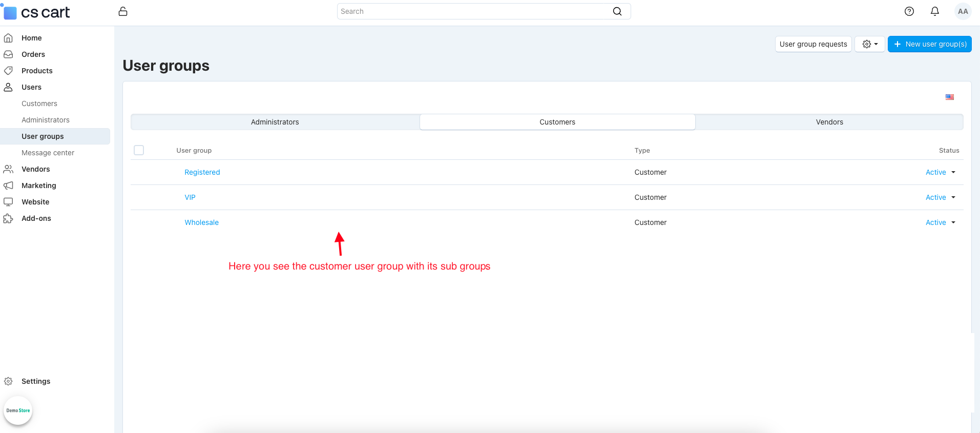Open the gear actions dropdown
Image resolution: width=980 pixels, height=433 pixels.
tap(869, 44)
